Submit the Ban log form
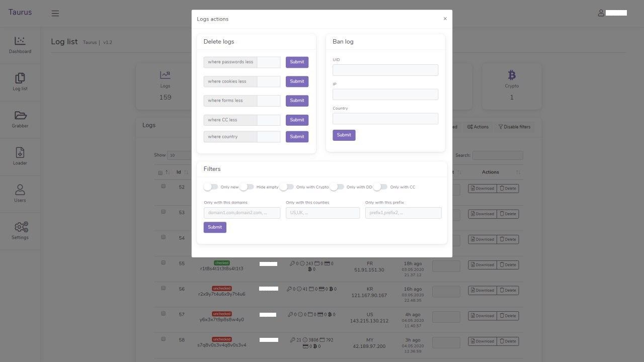 coord(344,135)
